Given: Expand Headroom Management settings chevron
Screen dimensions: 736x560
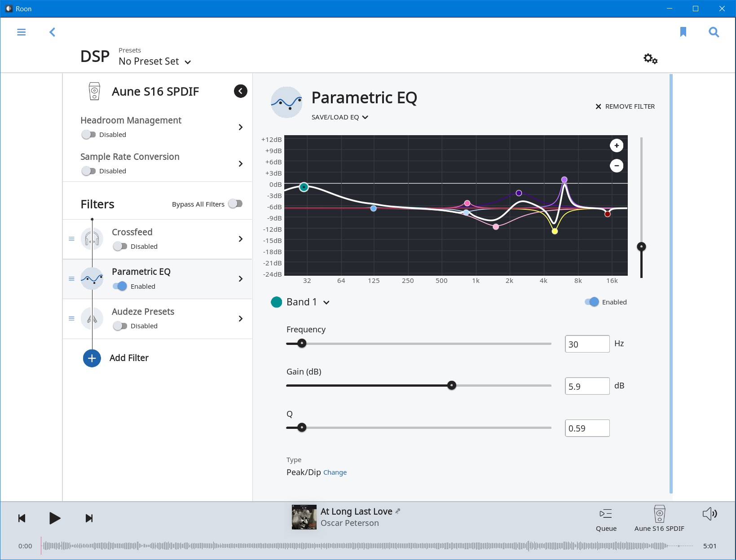Looking at the screenshot, I should coord(241,127).
